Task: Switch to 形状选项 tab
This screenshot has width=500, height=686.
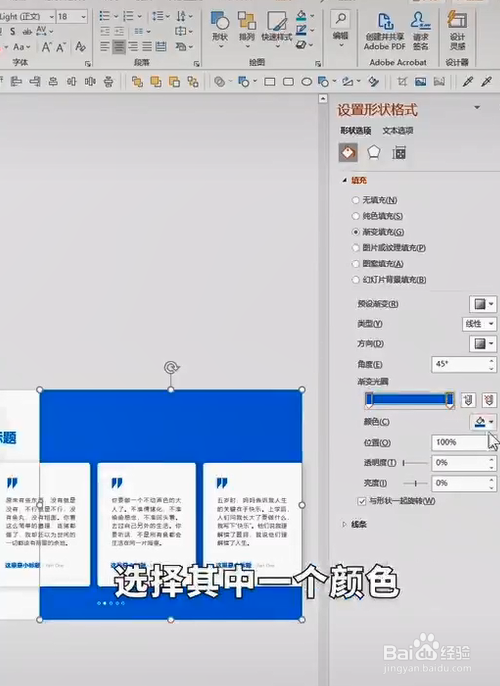Action: click(x=356, y=130)
